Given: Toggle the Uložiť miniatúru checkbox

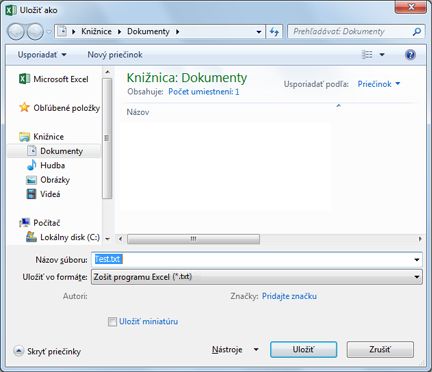Looking at the screenshot, I should point(112,322).
